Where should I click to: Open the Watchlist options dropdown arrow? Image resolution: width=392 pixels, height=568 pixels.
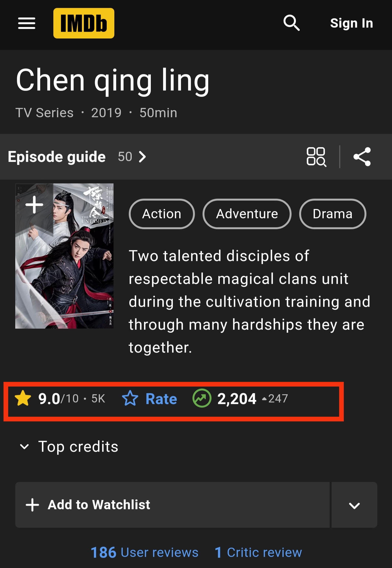354,505
